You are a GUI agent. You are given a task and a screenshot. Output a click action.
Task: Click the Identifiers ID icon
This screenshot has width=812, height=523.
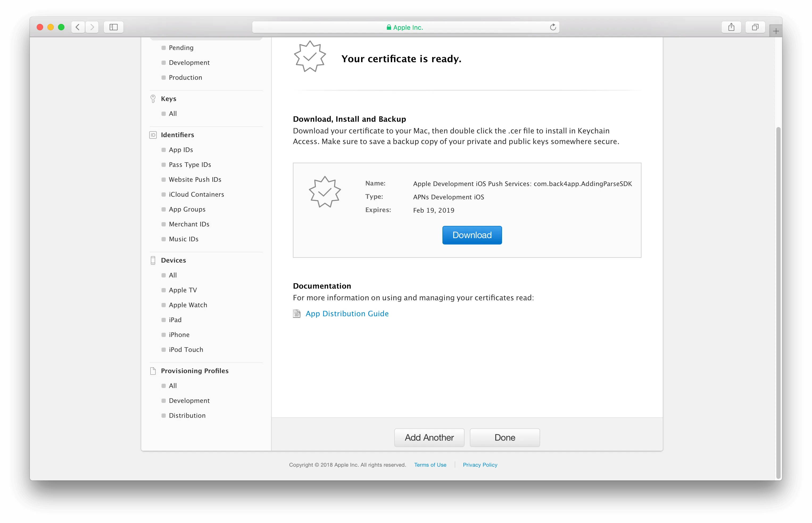(153, 135)
